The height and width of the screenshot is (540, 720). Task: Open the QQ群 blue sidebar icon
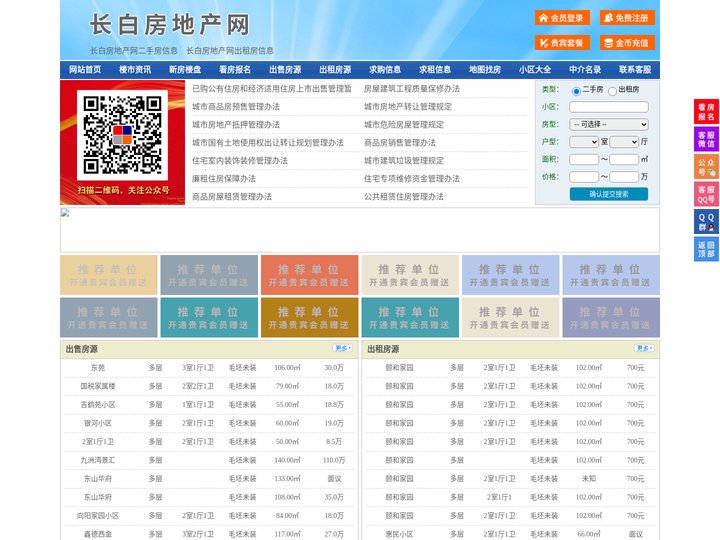click(706, 222)
